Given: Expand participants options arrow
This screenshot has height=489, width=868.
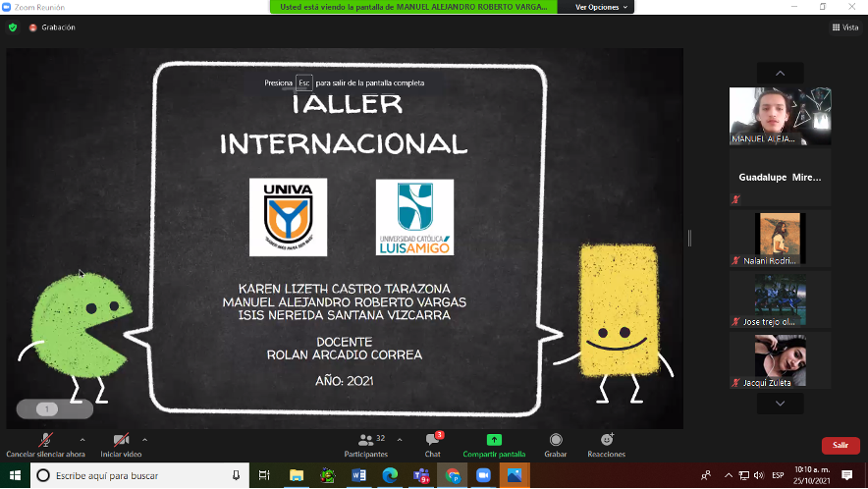Looking at the screenshot, I should (x=400, y=440).
